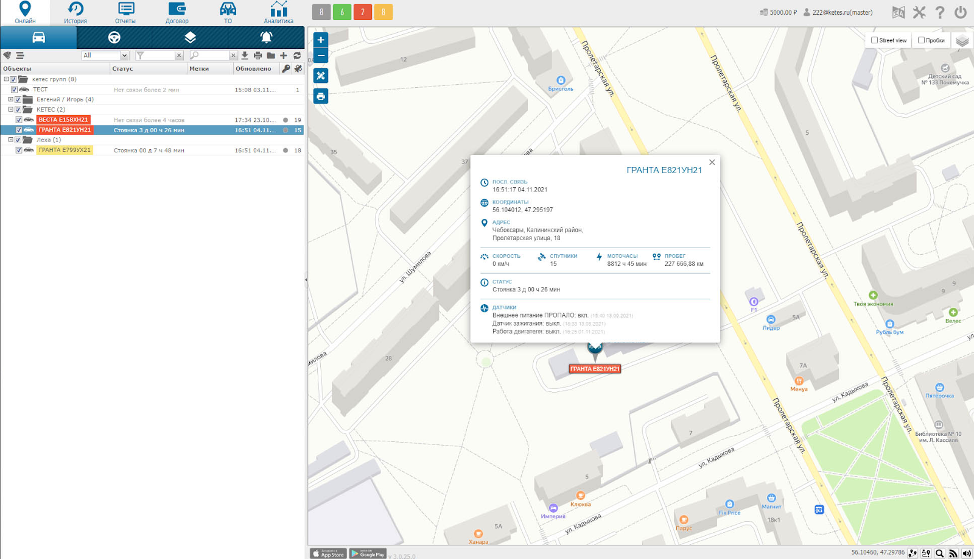The height and width of the screenshot is (560, 974).
Task: Click the refresh objects list icon
Action: pyautogui.click(x=297, y=55)
